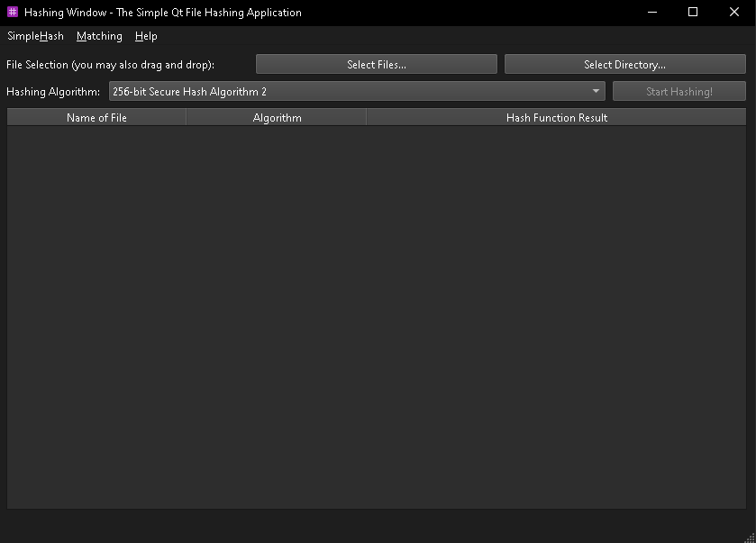756x543 pixels.
Task: Click the window title bar text
Action: pyautogui.click(x=163, y=13)
